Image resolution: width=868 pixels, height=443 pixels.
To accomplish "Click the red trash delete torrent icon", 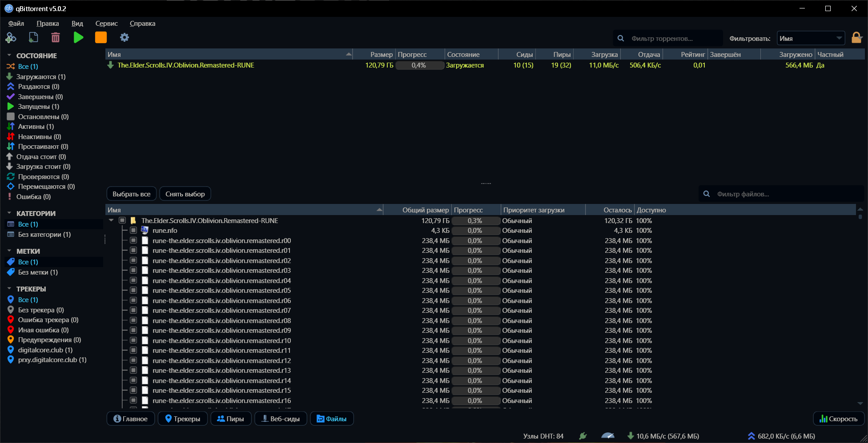I will click(x=56, y=38).
